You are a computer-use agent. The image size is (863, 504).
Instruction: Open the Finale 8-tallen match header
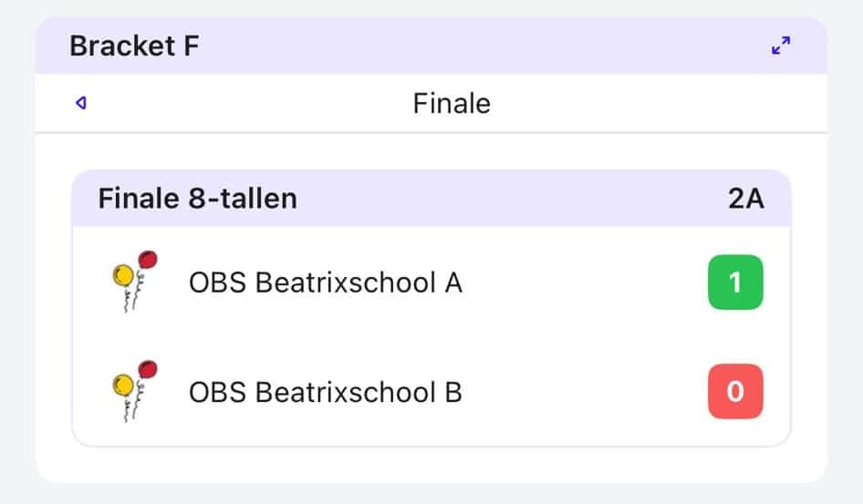pos(197,198)
